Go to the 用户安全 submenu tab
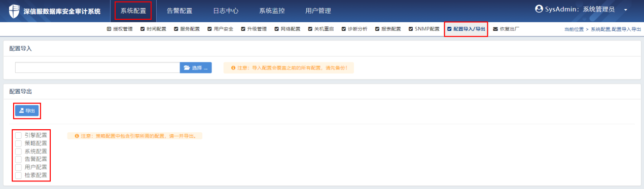The image size is (644, 189). (220, 29)
